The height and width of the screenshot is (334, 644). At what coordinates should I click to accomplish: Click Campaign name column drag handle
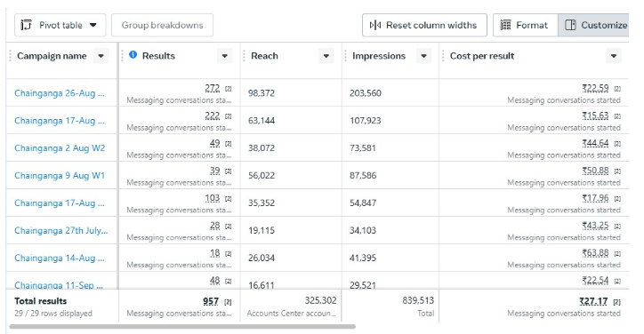(11, 56)
